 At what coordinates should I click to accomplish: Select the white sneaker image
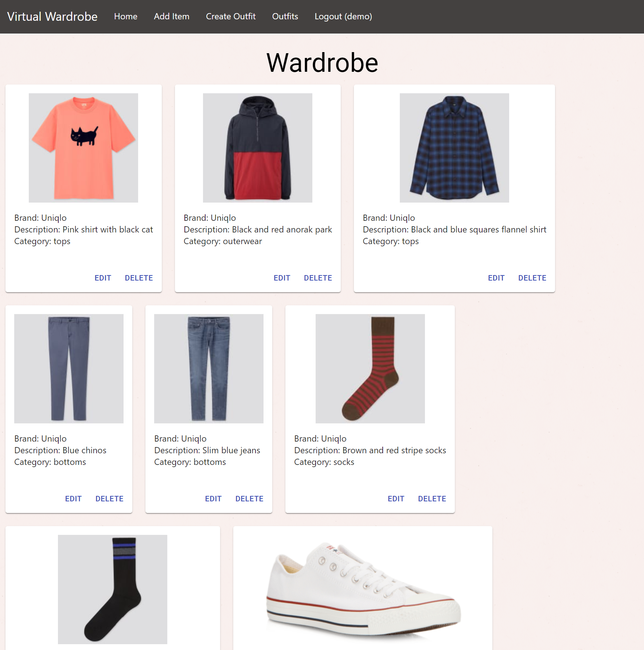pos(363,590)
